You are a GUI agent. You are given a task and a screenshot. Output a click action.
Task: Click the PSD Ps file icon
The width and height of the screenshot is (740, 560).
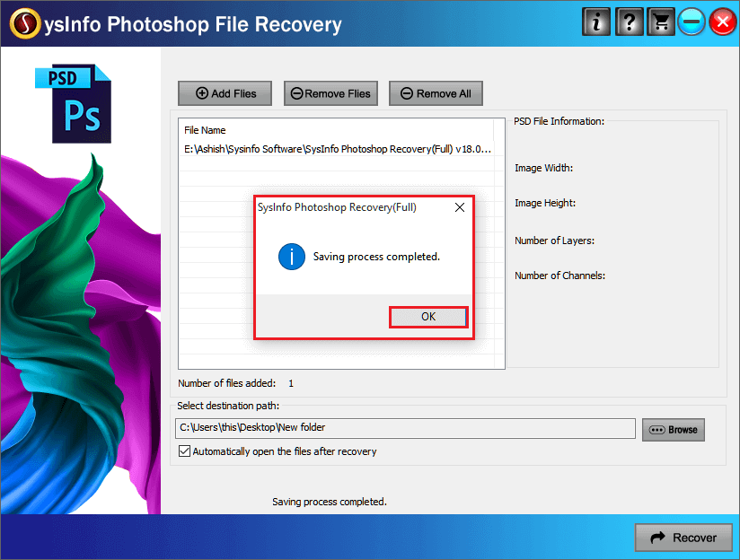click(74, 104)
